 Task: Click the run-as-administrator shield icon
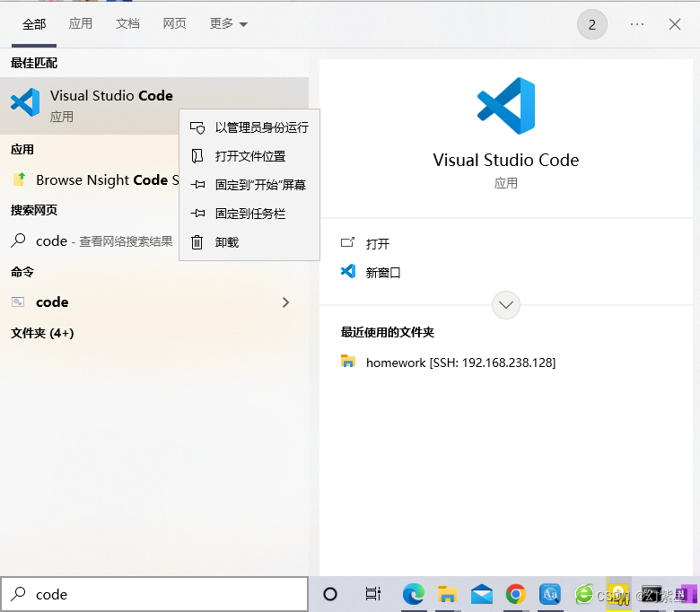tap(197, 127)
